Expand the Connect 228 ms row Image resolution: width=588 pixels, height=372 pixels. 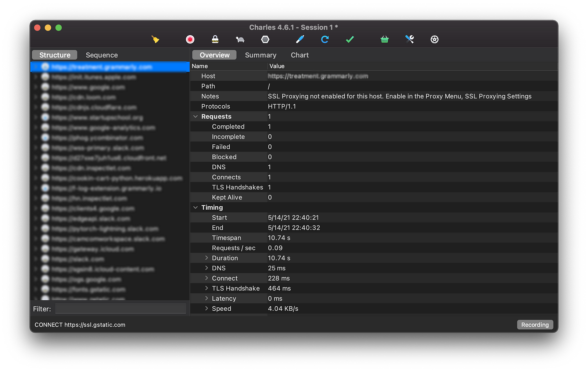(x=207, y=278)
